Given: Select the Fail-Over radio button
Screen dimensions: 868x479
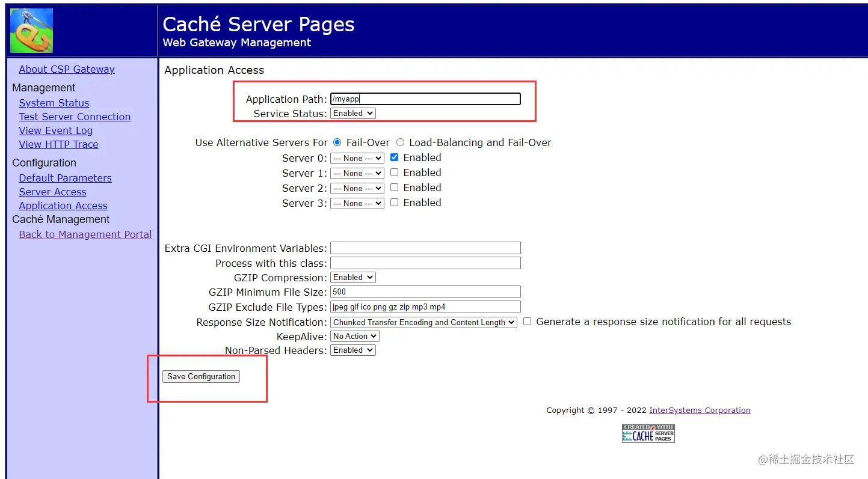Looking at the screenshot, I should pos(337,142).
